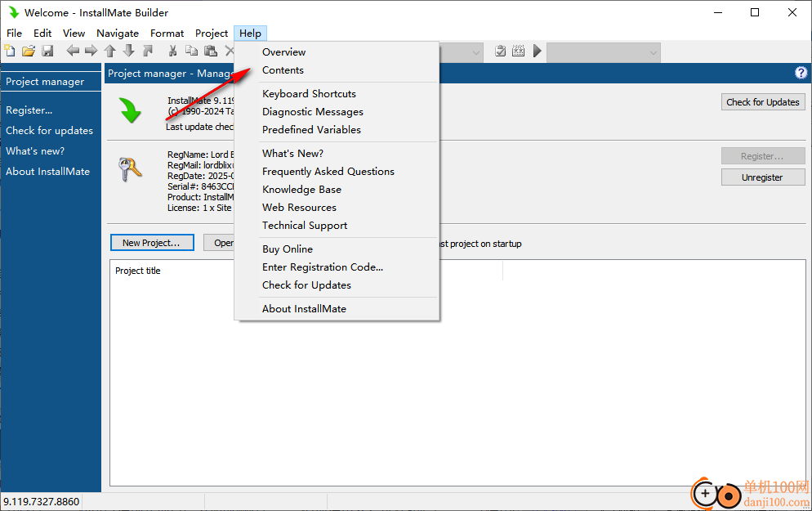Click the dotted-frame toolbar icon beside the run arrow
Screen dimensions: 812x511
[x=519, y=51]
